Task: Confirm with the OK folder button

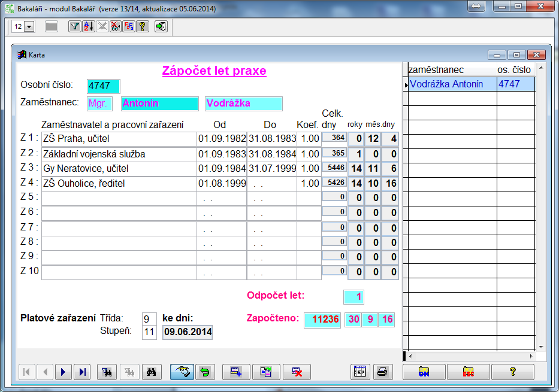Action: pos(423,372)
